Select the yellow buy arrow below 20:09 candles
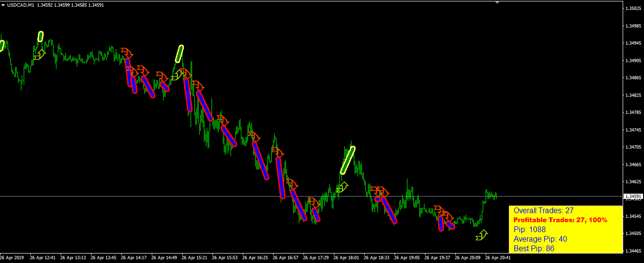This screenshot has width=644, height=263. pos(482,235)
